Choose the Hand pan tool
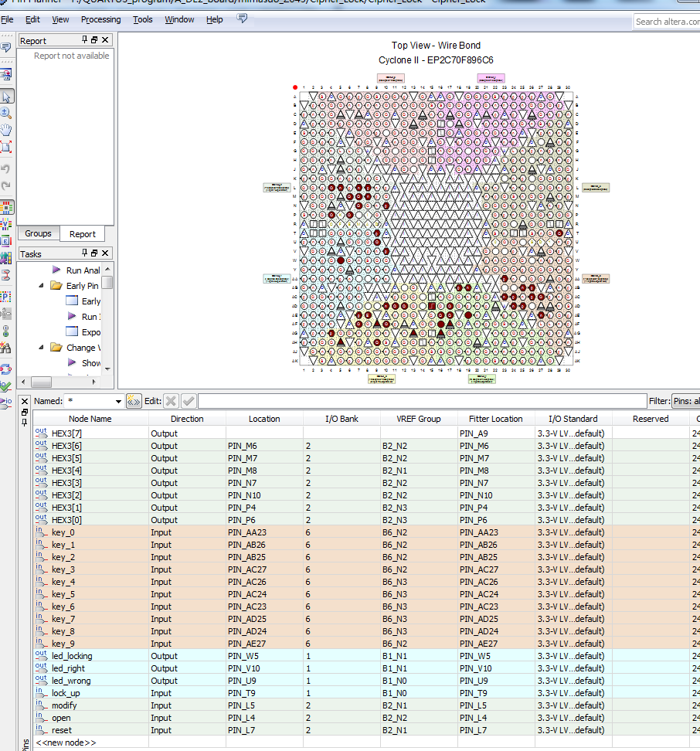The height and width of the screenshot is (751, 700). tap(6, 130)
